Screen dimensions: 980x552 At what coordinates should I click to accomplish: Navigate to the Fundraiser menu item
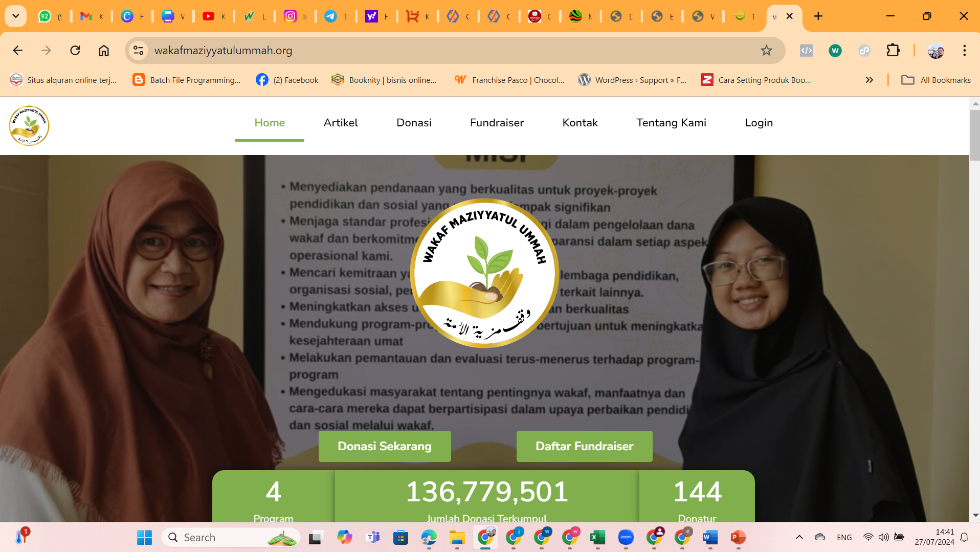[497, 123]
